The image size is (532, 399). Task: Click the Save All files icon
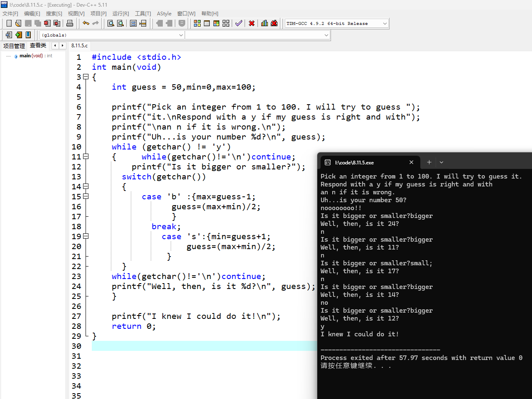[38, 23]
